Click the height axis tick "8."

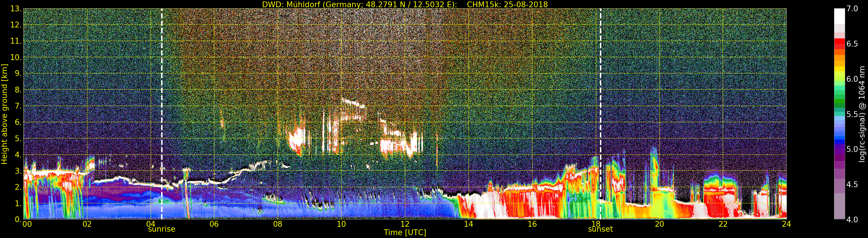coord(18,90)
